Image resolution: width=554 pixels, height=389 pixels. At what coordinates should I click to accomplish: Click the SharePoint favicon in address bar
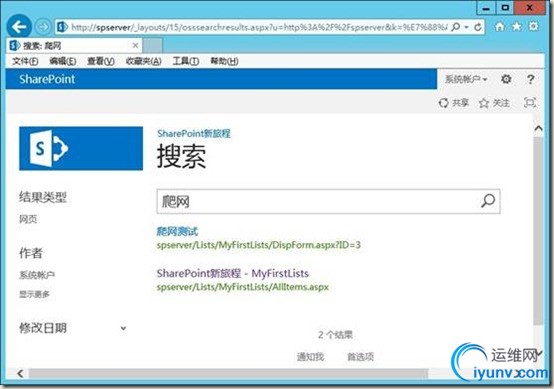pos(63,27)
